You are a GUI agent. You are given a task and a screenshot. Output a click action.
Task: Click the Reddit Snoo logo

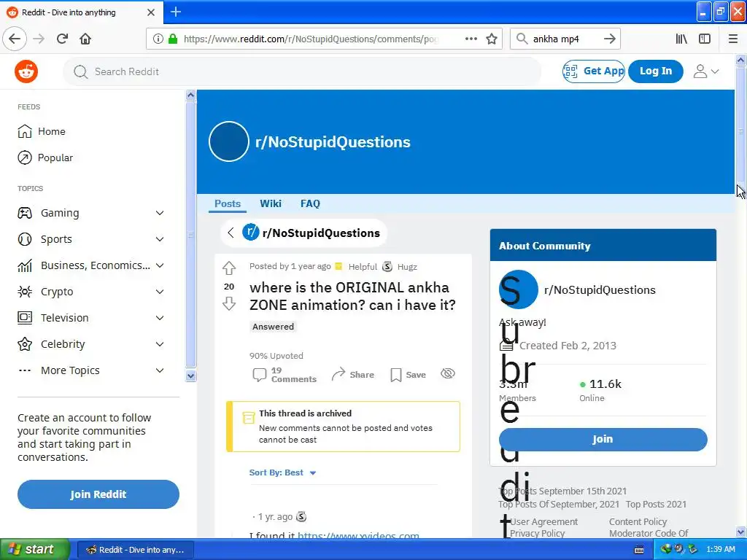tap(26, 71)
